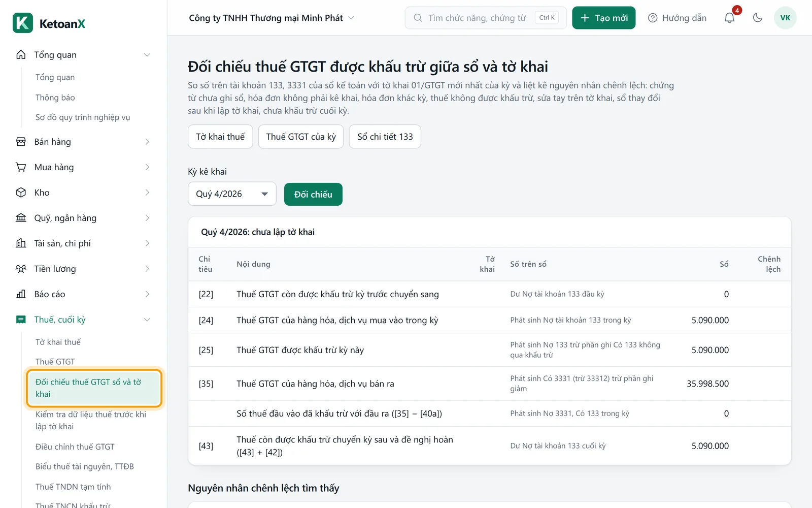Open Kiểm tra dữ liệu thuế trước khi lập tờ khai
812x508 pixels.
click(x=91, y=421)
